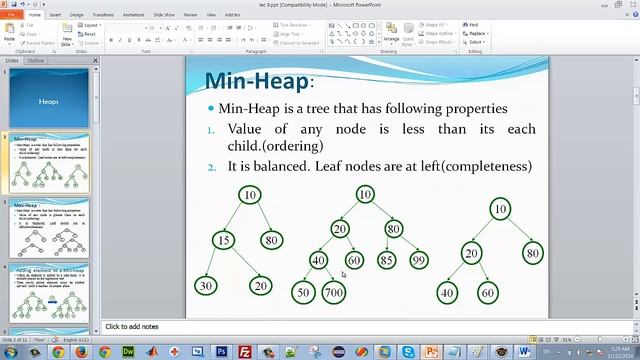Toggle Justify text alignment
The width and height of the screenshot is (640, 360).
(x=228, y=40)
